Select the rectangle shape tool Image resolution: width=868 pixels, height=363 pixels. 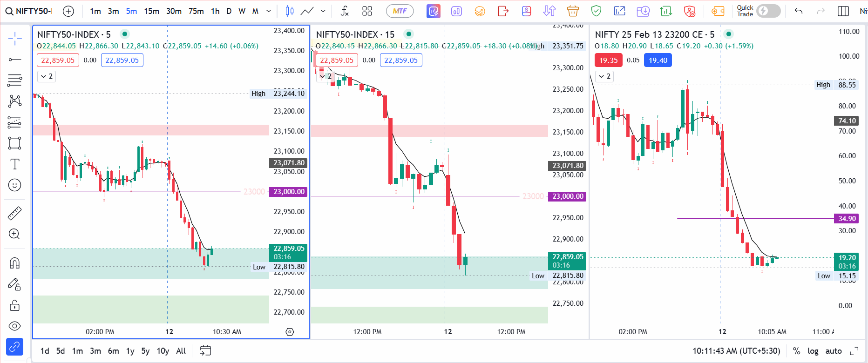pyautogui.click(x=14, y=143)
